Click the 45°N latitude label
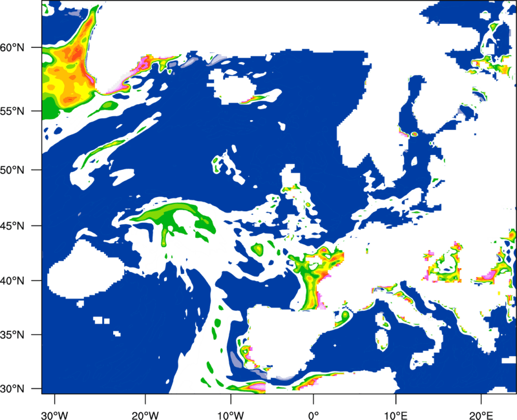 point(12,226)
